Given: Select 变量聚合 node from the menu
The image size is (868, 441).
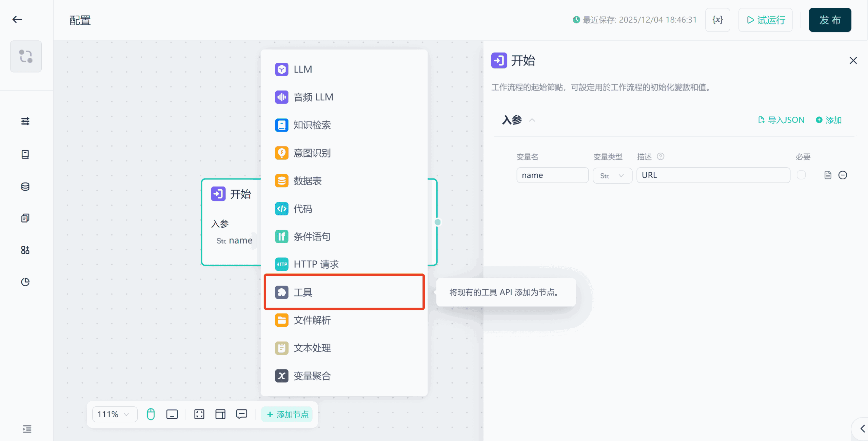Looking at the screenshot, I should point(344,376).
